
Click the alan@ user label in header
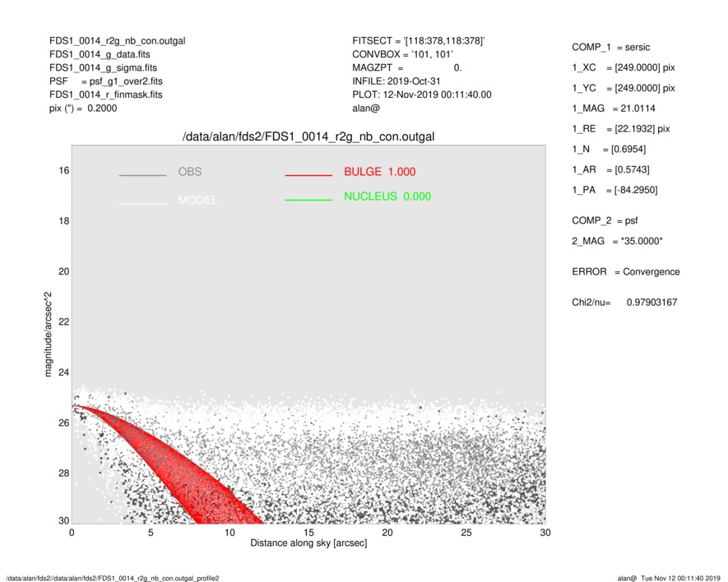click(366, 109)
